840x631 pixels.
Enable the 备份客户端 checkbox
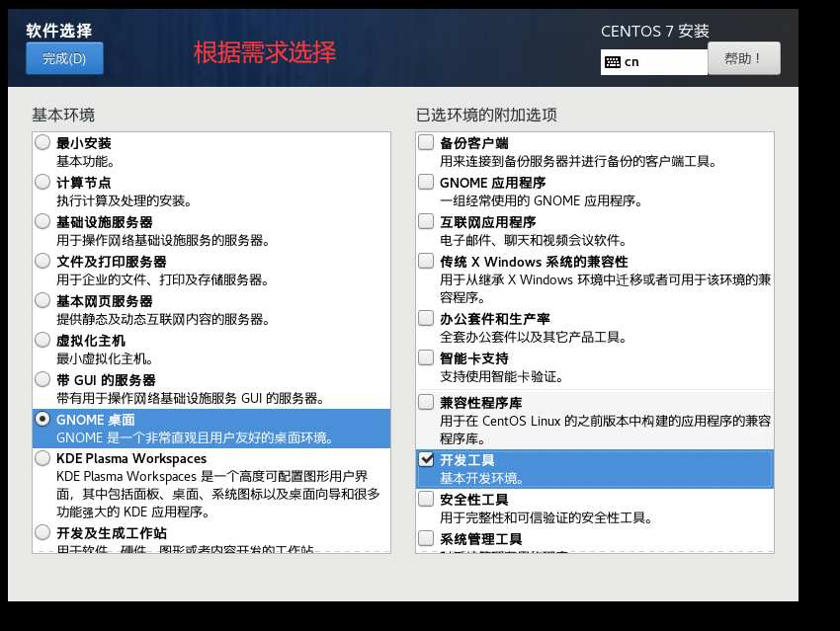(426, 142)
